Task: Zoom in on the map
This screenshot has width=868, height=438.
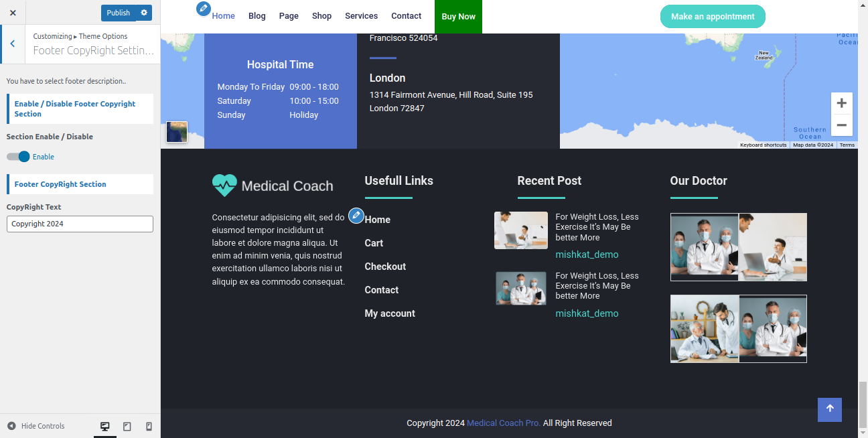Action: (x=841, y=103)
